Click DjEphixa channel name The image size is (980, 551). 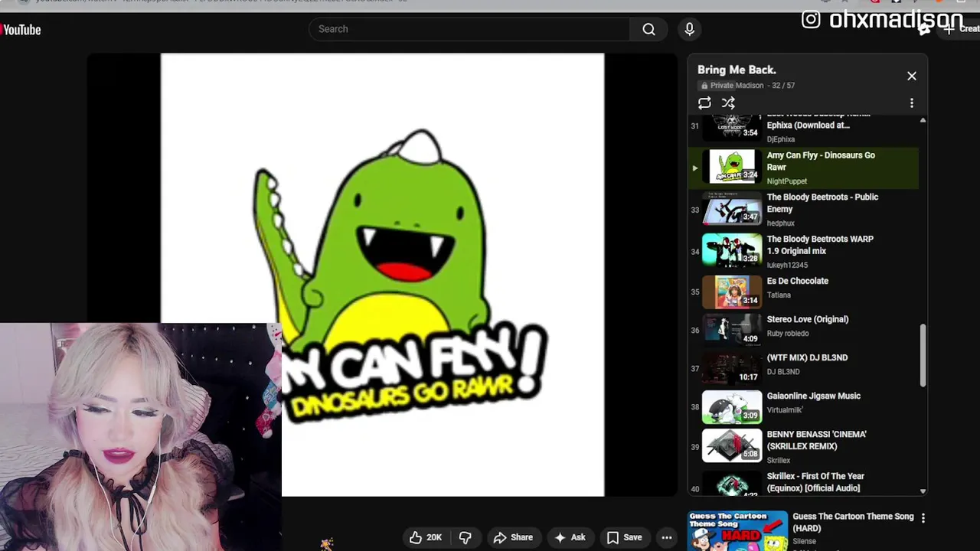781,139
